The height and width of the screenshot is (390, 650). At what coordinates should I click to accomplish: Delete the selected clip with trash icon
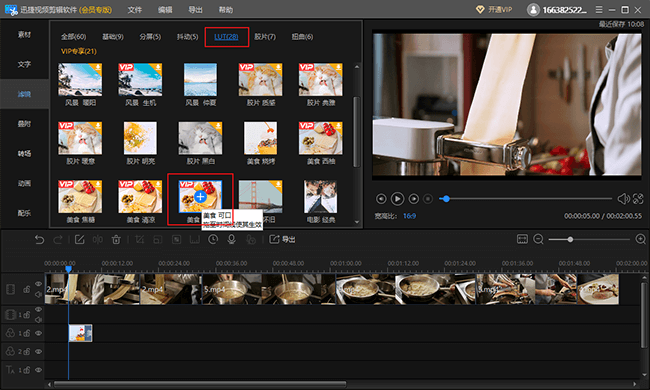116,239
